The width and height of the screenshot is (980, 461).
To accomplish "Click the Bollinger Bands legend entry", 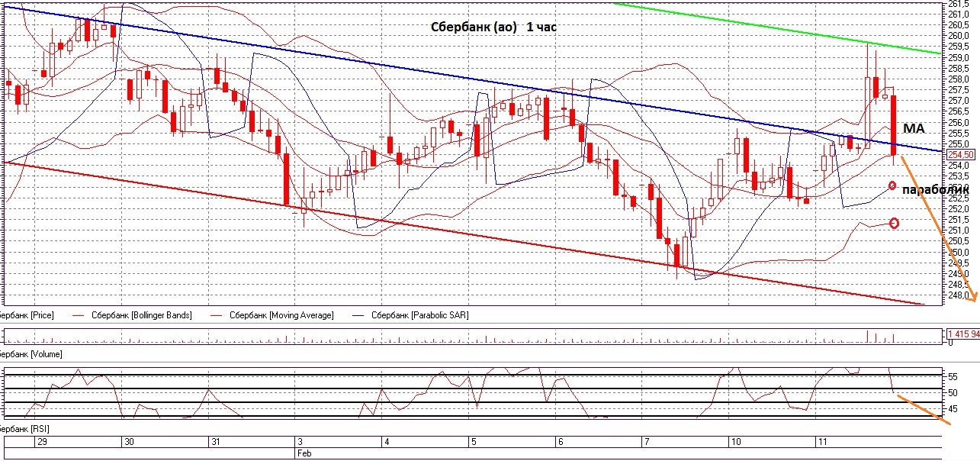I will 141,314.
